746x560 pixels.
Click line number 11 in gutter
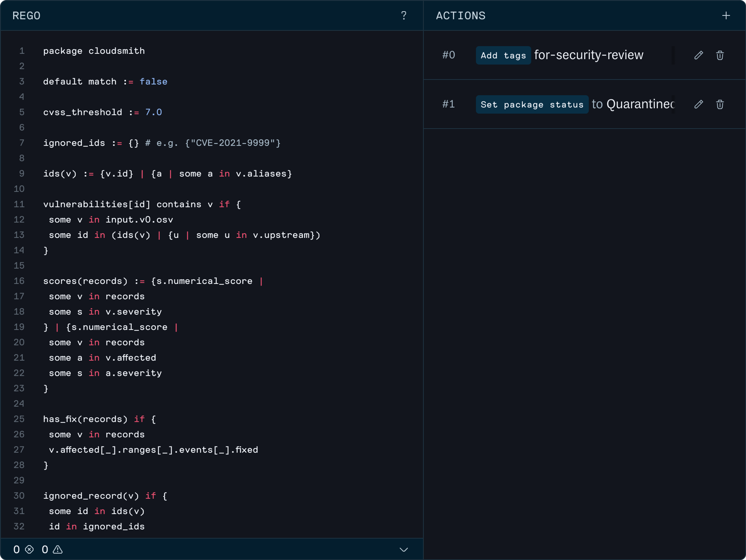point(19,204)
